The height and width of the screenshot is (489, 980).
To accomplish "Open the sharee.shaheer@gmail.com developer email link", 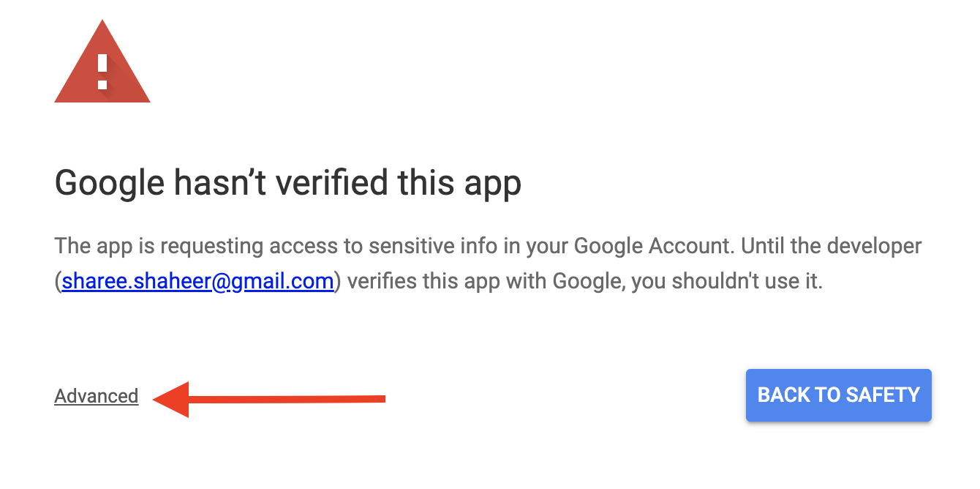I will [x=198, y=281].
